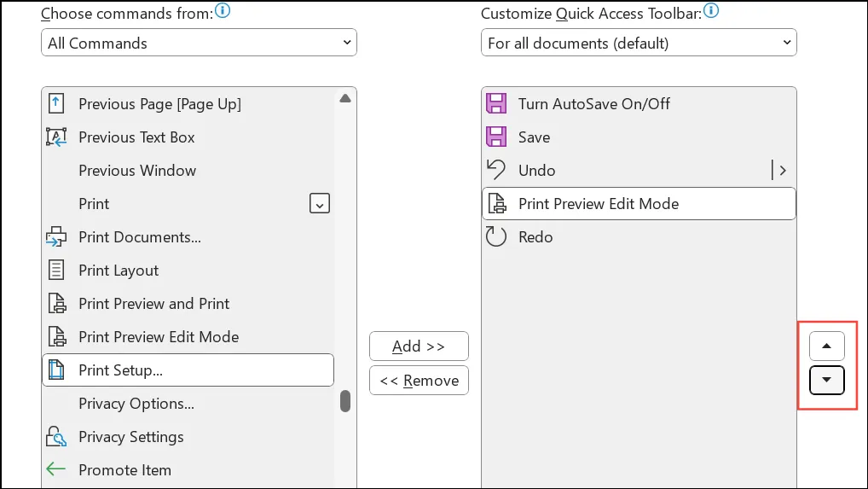Open the For all documents (default) dropdown
Screen dimensions: 868x489
click(639, 43)
